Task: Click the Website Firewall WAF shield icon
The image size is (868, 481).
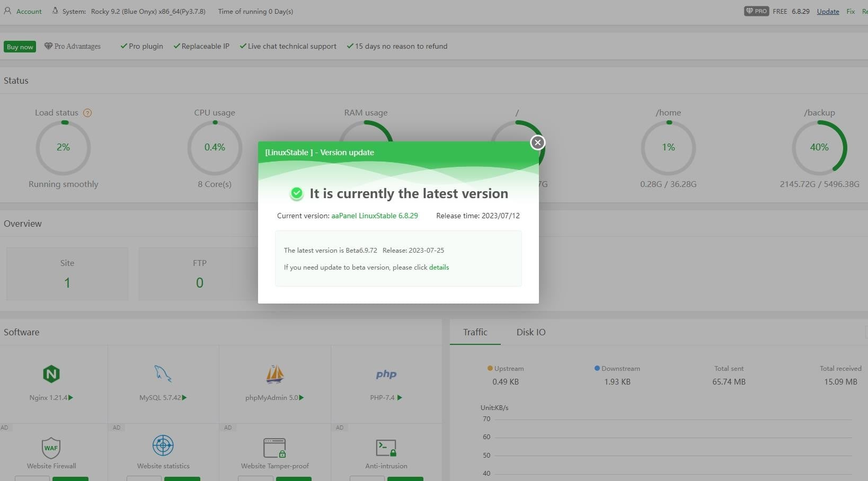Action: pyautogui.click(x=51, y=448)
